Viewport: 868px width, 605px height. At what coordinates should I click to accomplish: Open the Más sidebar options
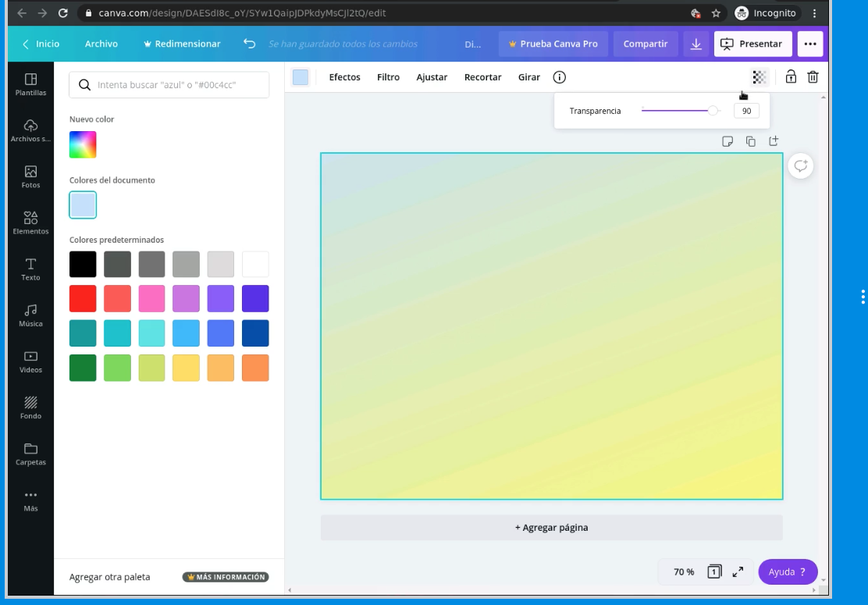click(x=30, y=500)
